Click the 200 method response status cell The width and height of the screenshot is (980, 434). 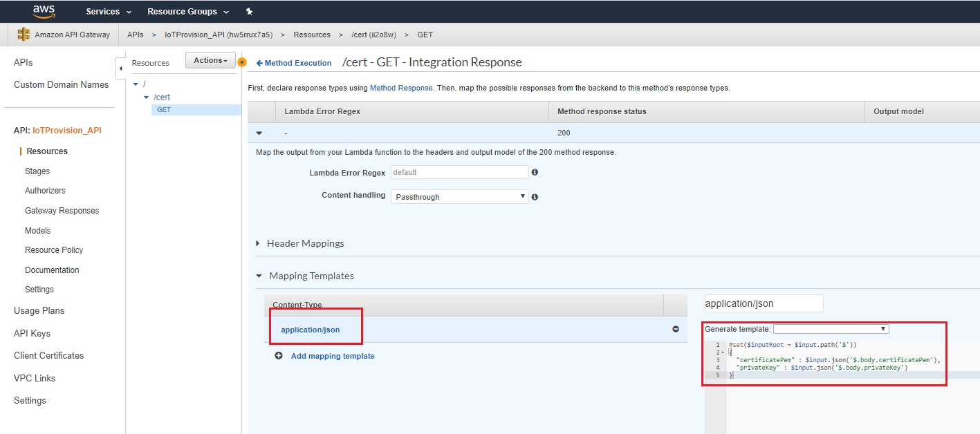(x=705, y=133)
